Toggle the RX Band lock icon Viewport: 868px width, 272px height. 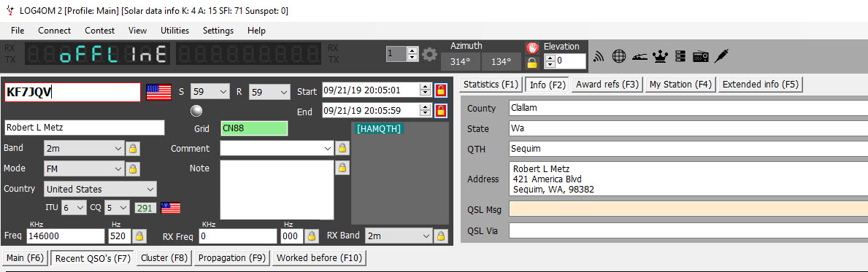[x=440, y=236]
